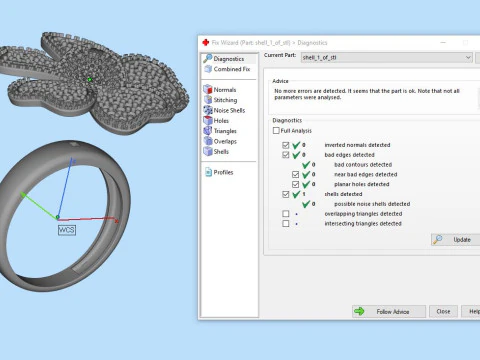Select the Normals fix icon
480x360 pixels.
(208, 89)
